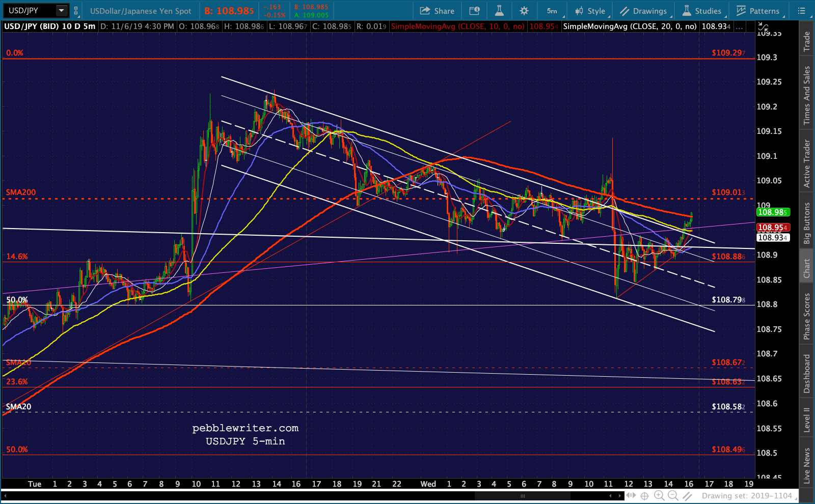Click the white 108.934 price axis bubble
Screen dimensions: 815x504
point(772,238)
